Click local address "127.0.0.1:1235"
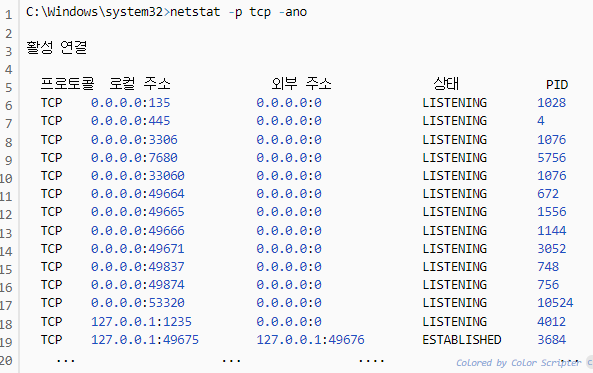The width and height of the screenshot is (593, 373). coord(141,322)
